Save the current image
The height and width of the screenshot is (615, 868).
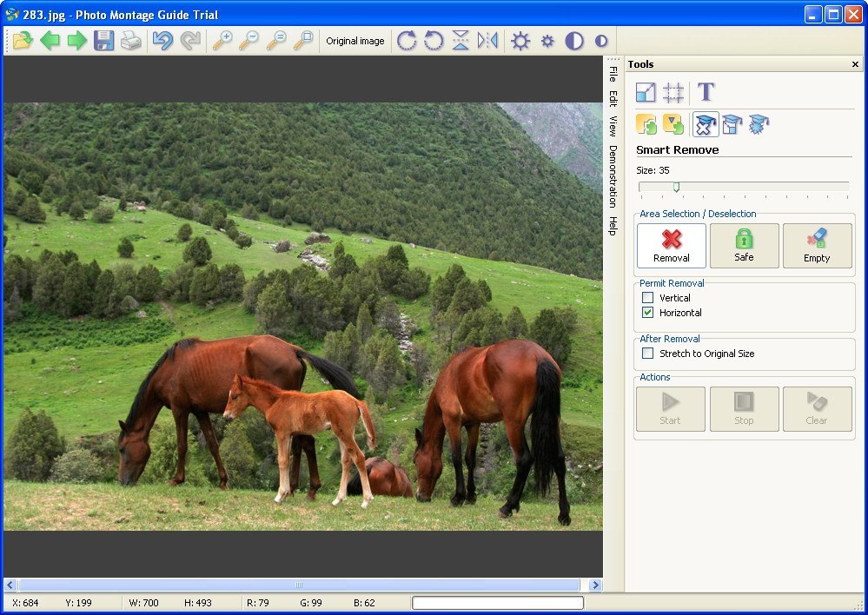point(103,40)
